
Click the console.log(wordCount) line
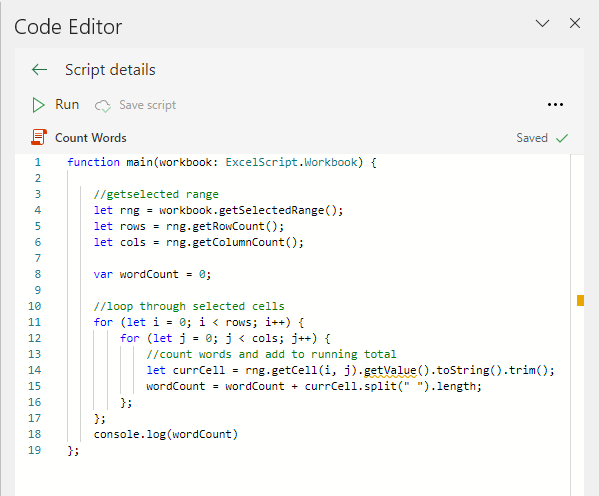tap(166, 434)
